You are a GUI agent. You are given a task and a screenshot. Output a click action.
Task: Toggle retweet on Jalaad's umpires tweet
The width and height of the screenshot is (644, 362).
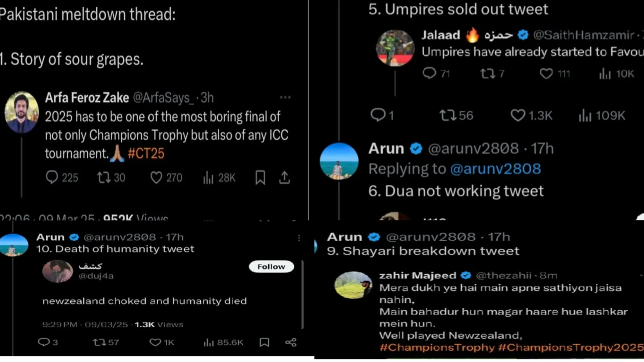[488, 73]
